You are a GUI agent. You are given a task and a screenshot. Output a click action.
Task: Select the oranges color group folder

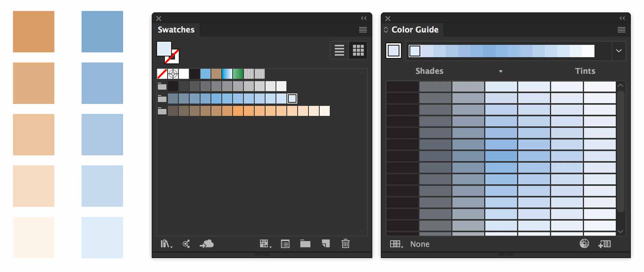[x=162, y=111]
